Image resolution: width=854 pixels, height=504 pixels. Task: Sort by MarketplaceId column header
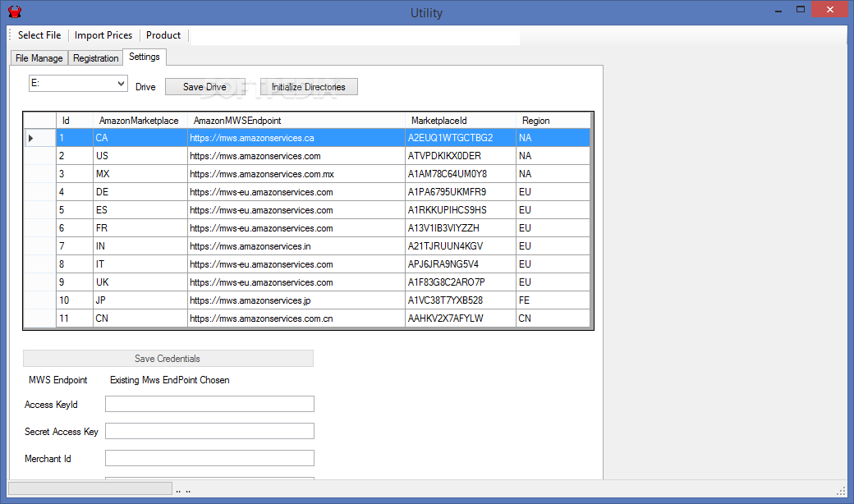tap(460, 121)
